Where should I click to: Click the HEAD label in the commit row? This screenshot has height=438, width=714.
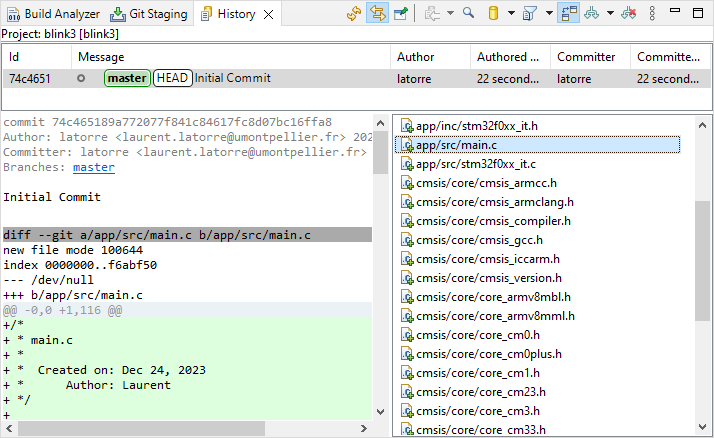173,78
